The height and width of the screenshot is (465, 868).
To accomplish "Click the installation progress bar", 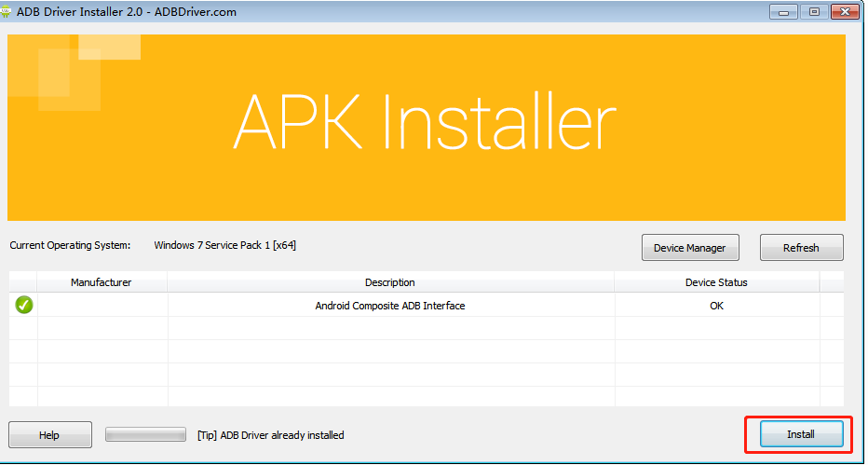I will click(145, 434).
